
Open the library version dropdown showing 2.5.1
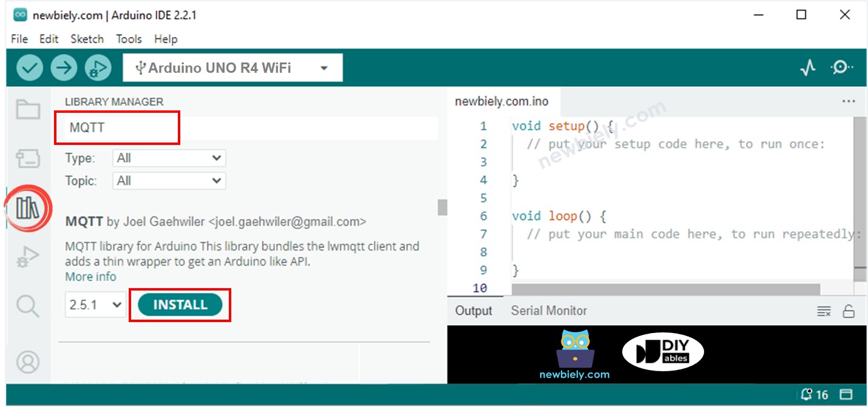(95, 305)
